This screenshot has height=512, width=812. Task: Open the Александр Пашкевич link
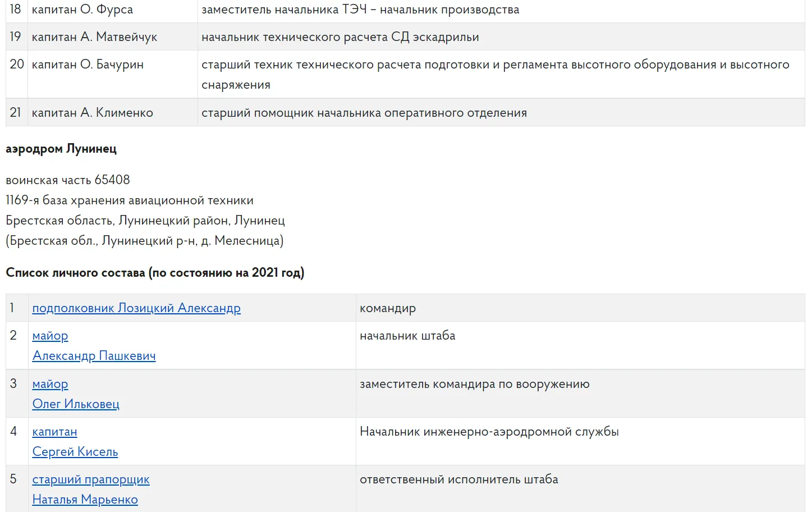point(94,356)
